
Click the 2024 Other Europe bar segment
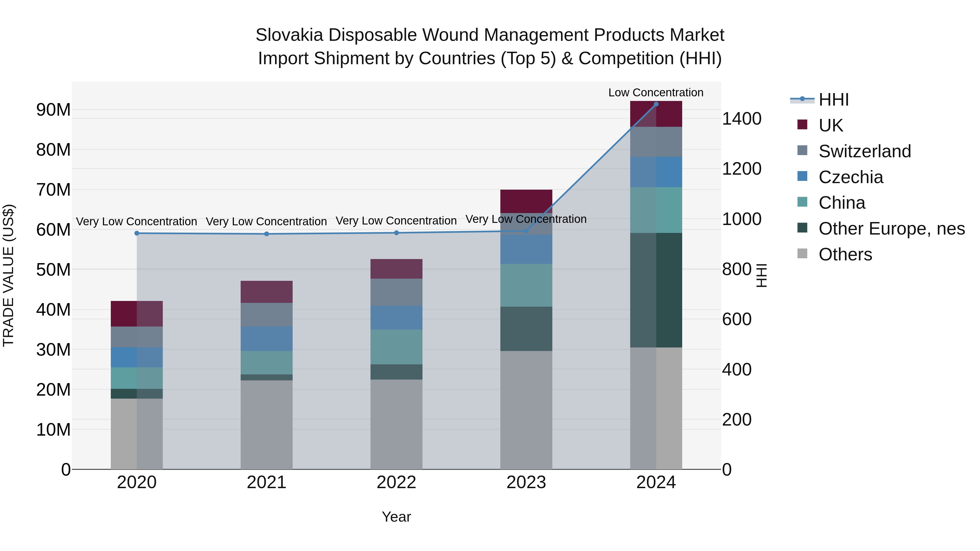656,290
